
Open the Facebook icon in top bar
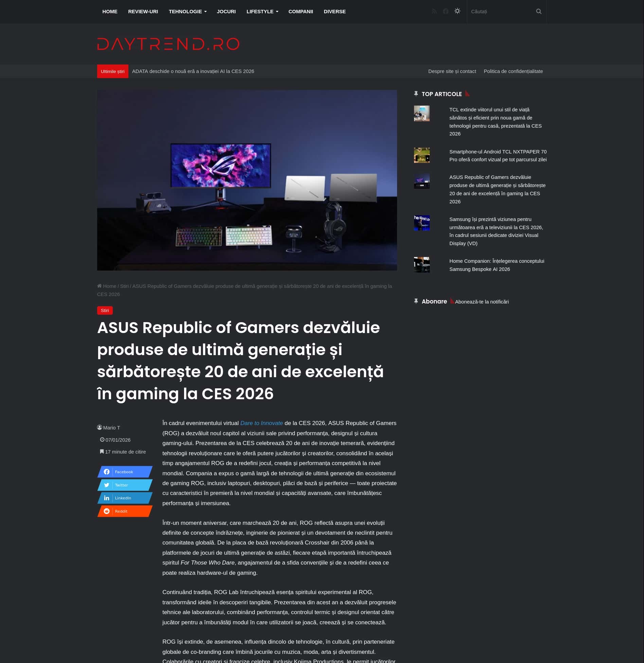(x=446, y=12)
